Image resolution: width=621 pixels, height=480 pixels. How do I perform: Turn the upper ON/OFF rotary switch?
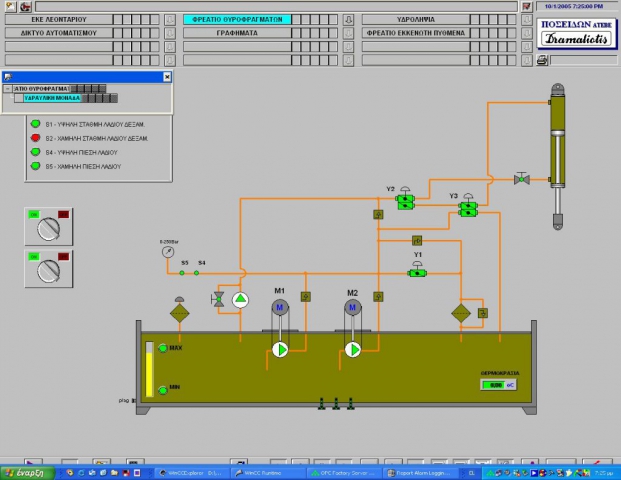pyautogui.click(x=49, y=227)
